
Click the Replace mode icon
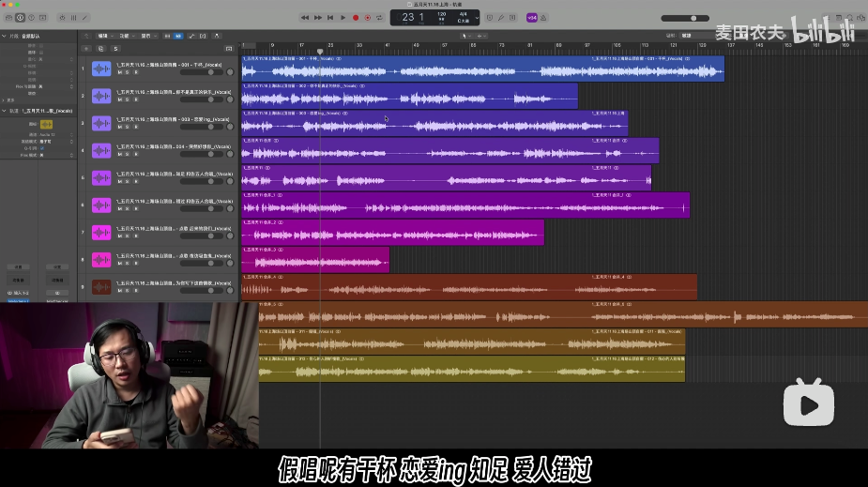click(x=489, y=18)
